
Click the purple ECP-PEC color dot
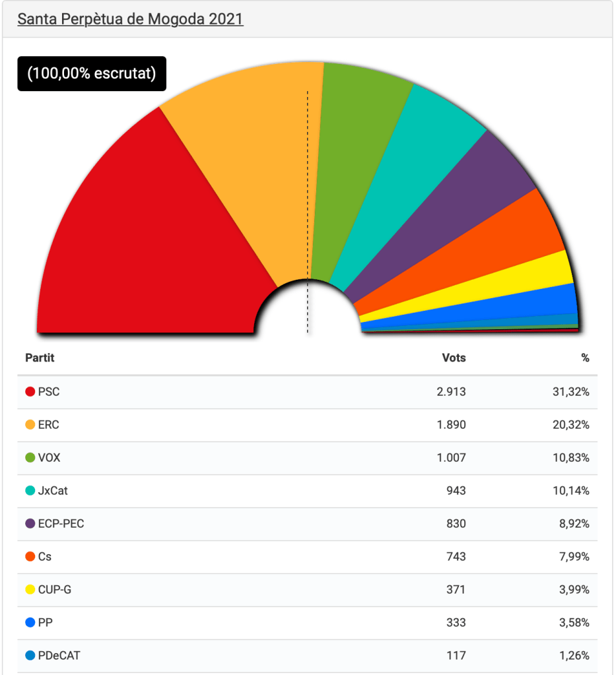tap(30, 524)
